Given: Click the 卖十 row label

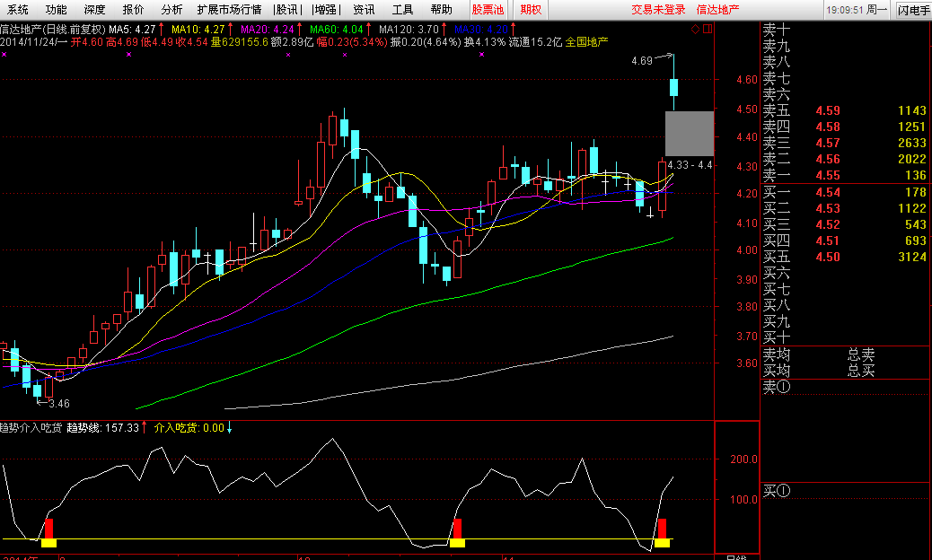Looking at the screenshot, I should [777, 30].
